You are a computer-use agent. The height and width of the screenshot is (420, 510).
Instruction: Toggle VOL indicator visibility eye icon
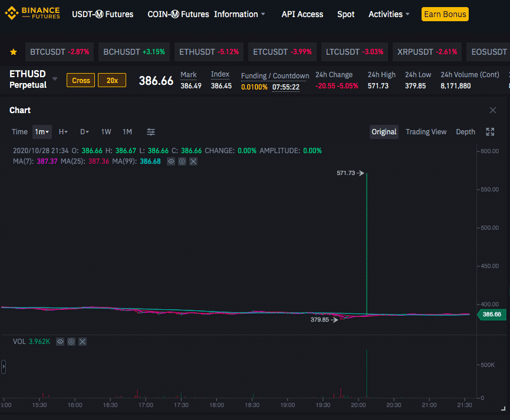(x=60, y=342)
